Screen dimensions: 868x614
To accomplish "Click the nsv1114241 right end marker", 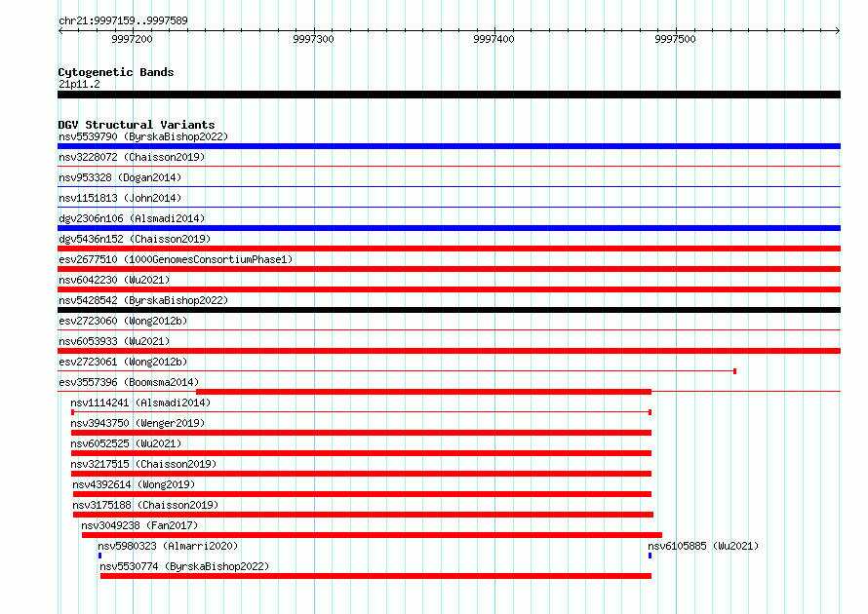I will 650,412.
